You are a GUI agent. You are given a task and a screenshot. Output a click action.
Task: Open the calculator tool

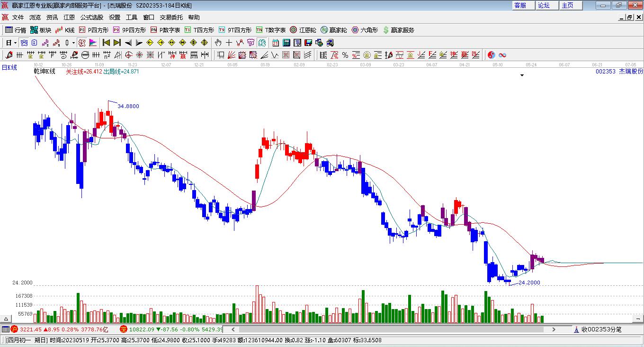pyautogui.click(x=286, y=43)
